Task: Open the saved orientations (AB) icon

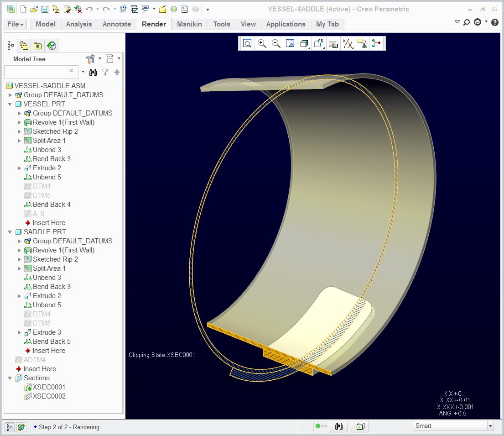Action: [319, 43]
